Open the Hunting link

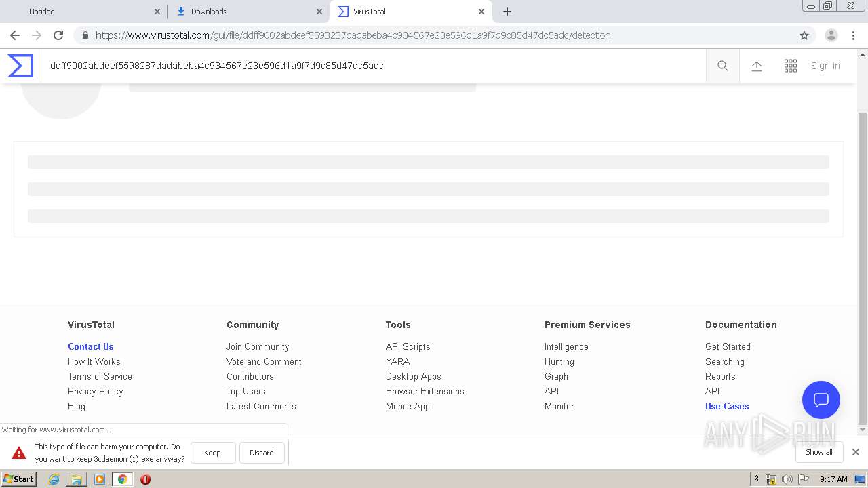point(559,361)
